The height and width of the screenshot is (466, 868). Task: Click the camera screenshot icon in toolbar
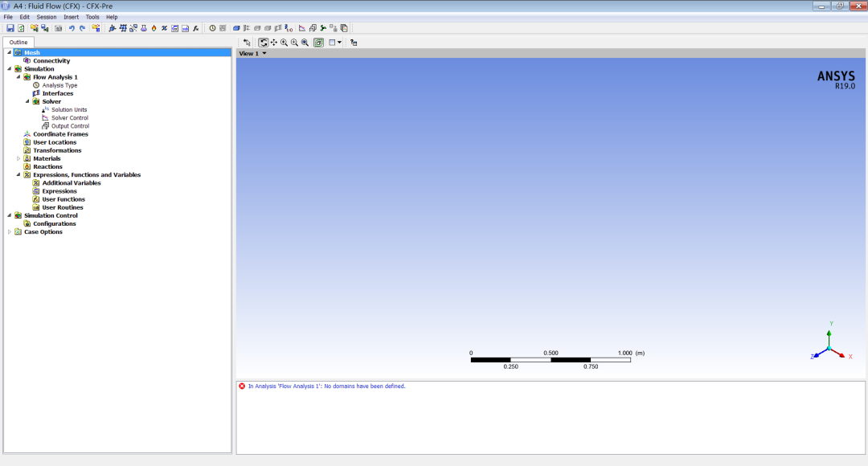[58, 28]
